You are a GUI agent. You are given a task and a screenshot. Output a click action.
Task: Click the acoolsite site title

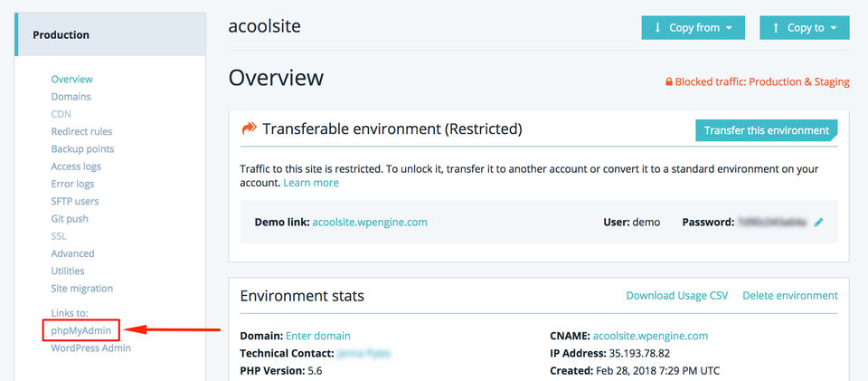click(x=265, y=26)
